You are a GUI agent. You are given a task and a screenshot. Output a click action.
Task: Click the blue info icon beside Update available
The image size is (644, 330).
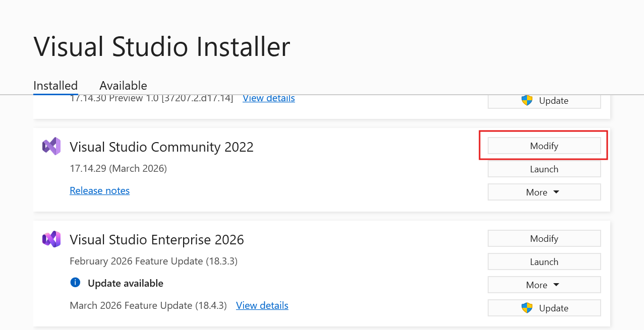(x=75, y=283)
